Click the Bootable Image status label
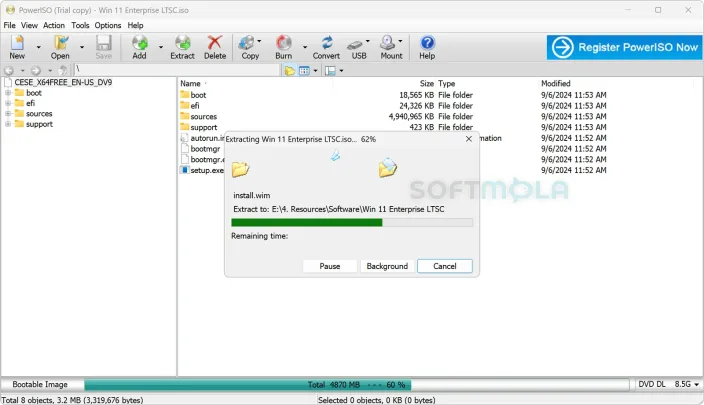Screen dimensions: 704x405 click(40, 384)
